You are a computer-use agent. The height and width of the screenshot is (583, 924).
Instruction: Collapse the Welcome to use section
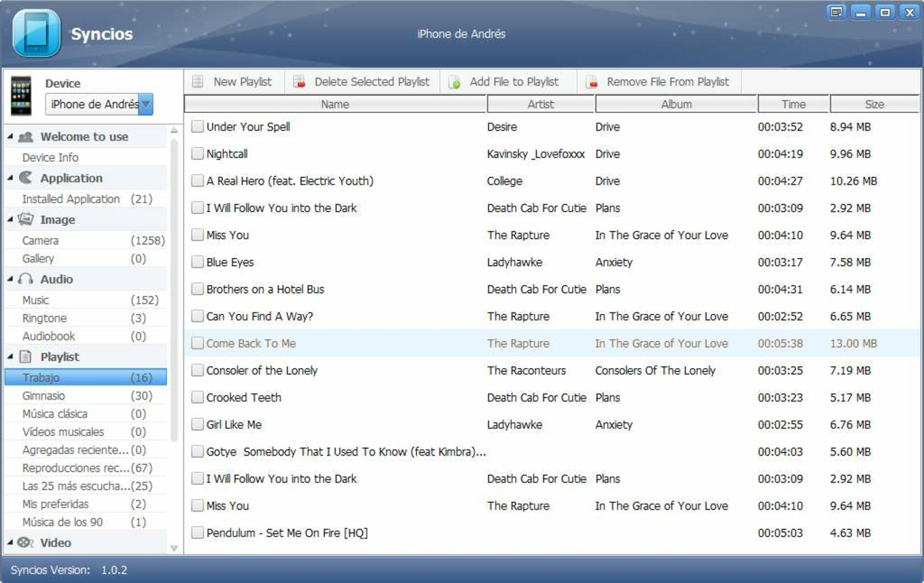coord(10,137)
